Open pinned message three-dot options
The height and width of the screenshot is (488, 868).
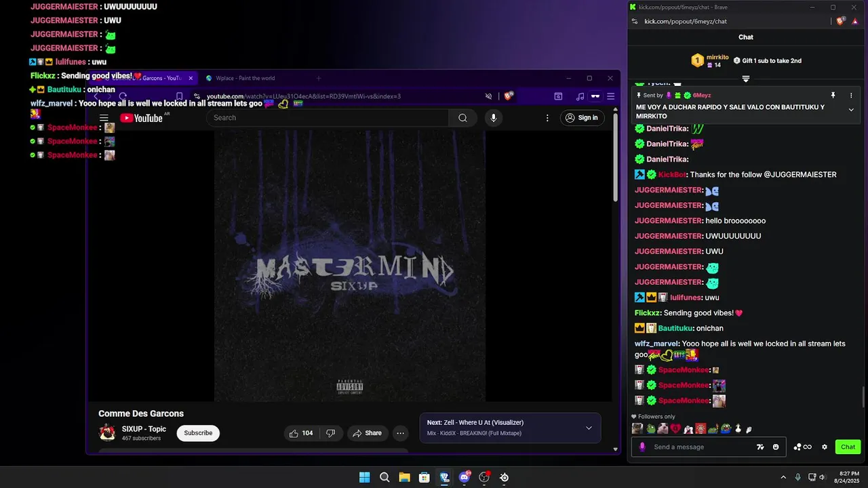coord(851,96)
